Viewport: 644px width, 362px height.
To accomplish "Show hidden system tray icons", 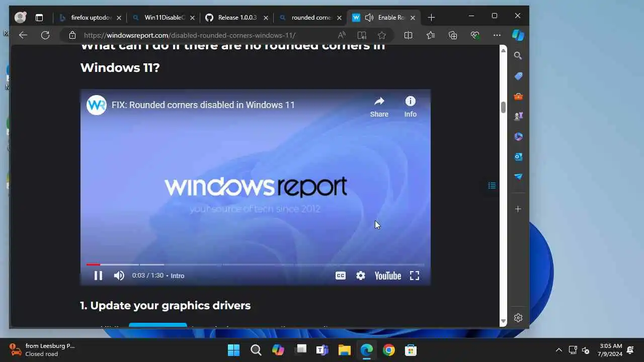I will click(558, 350).
